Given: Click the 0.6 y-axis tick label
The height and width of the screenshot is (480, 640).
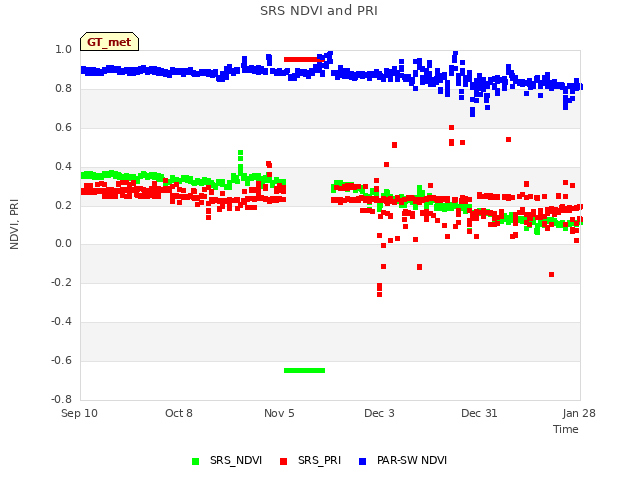Looking at the screenshot, I should pos(63,127).
